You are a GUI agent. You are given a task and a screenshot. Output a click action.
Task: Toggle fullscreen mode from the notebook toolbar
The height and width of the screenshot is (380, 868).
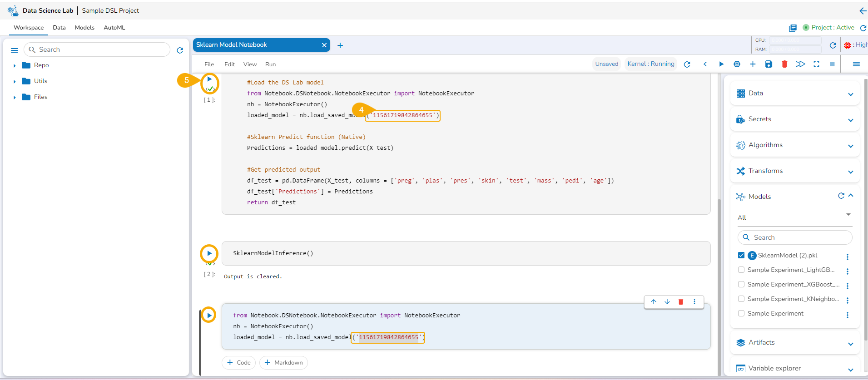coord(816,64)
